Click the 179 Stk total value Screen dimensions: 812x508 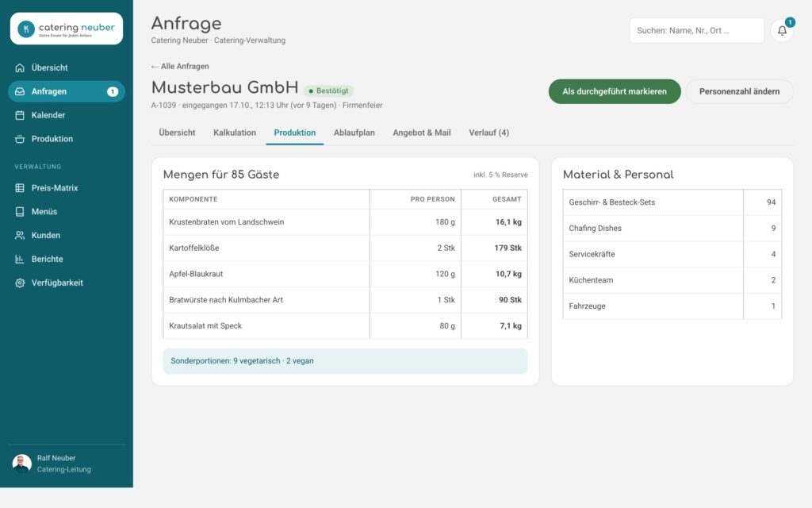click(508, 248)
